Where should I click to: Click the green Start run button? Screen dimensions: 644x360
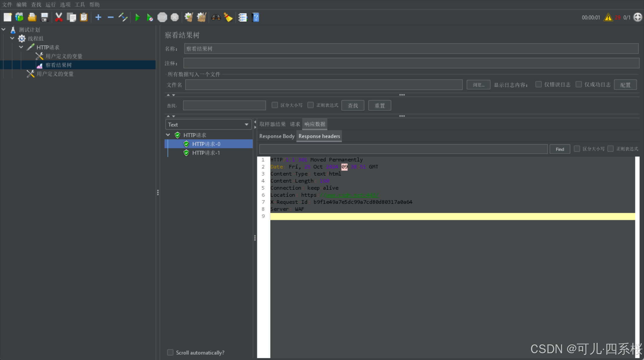(x=137, y=17)
